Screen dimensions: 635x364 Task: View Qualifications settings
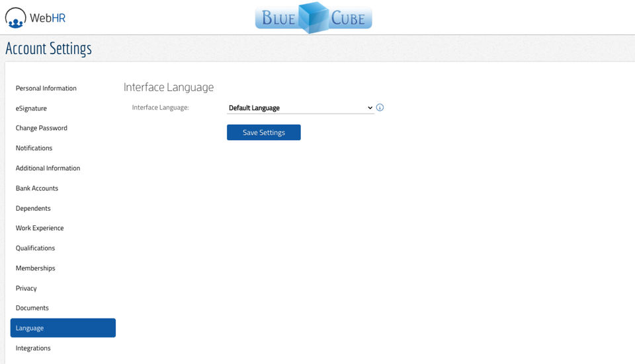pos(35,248)
